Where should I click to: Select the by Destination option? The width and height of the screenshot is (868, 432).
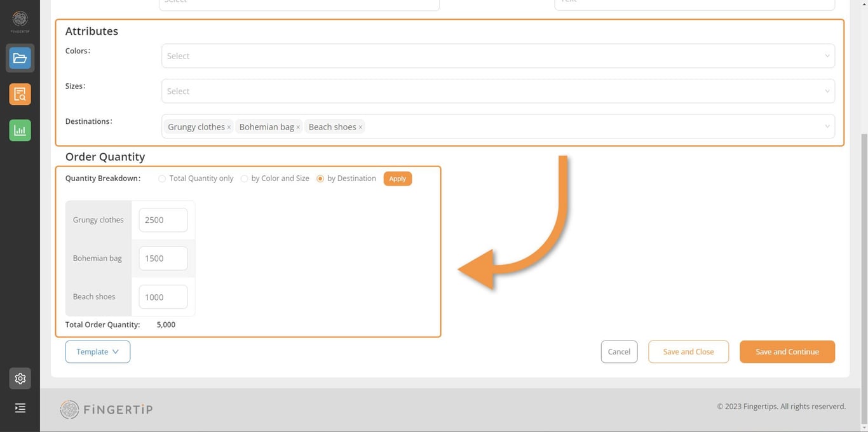(320, 179)
